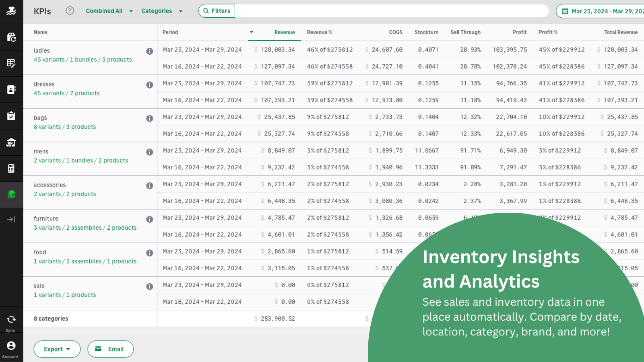Click the logout arrow icon in the sidebar

coord(11,220)
